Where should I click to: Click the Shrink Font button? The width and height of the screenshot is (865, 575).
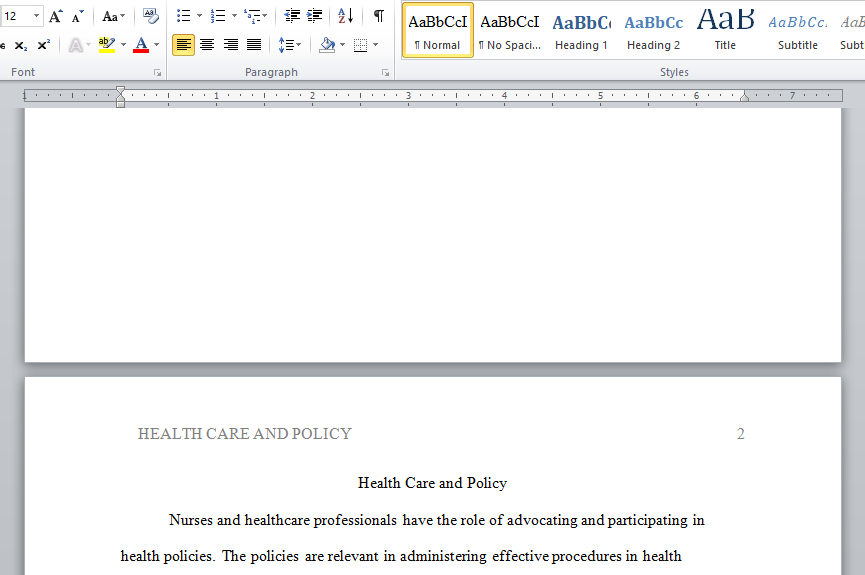point(78,17)
